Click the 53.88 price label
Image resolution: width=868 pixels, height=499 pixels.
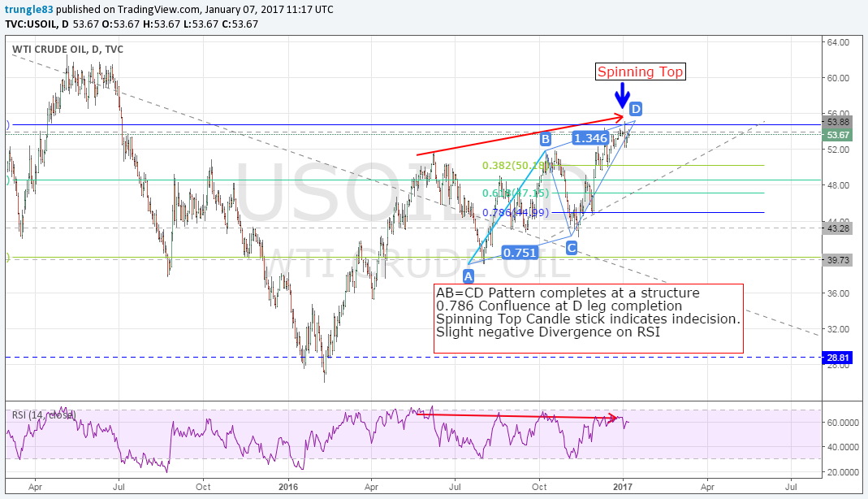pyautogui.click(x=838, y=123)
